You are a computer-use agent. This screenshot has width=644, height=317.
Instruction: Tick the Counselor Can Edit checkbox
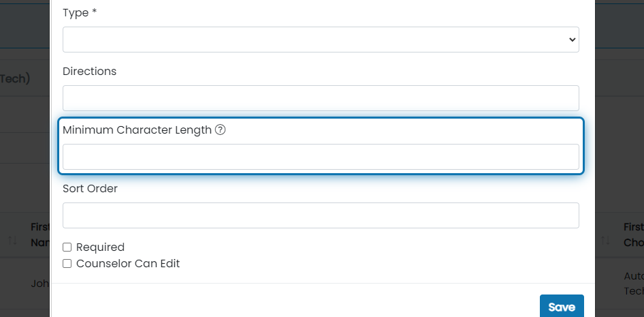click(x=67, y=264)
